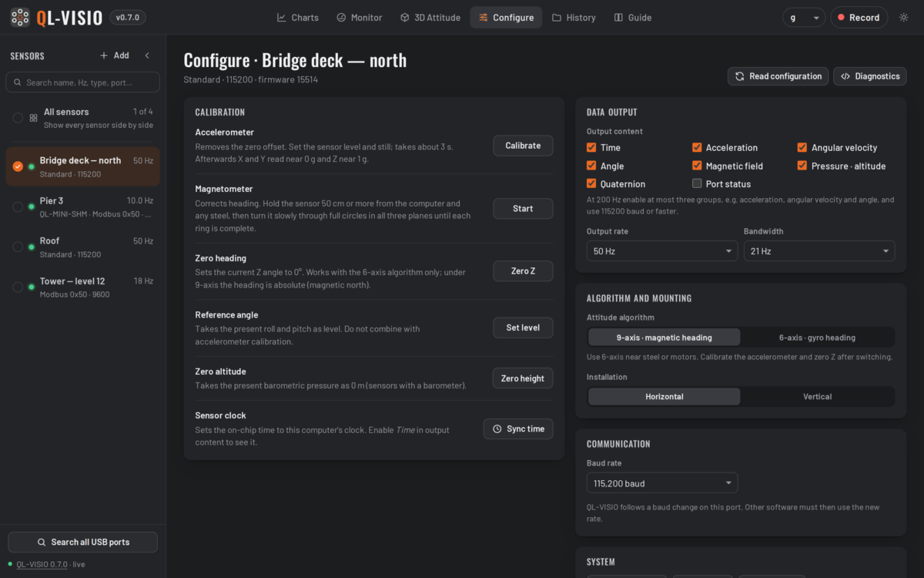Click the QL-VISIO logo icon
Image resolution: width=924 pixels, height=578 pixels.
point(21,17)
